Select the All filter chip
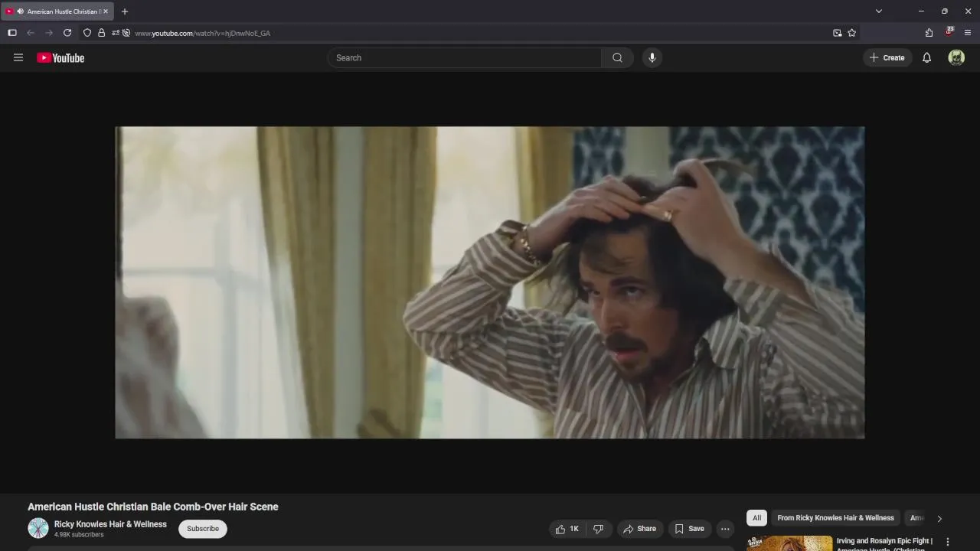Image resolution: width=980 pixels, height=551 pixels. coord(756,518)
